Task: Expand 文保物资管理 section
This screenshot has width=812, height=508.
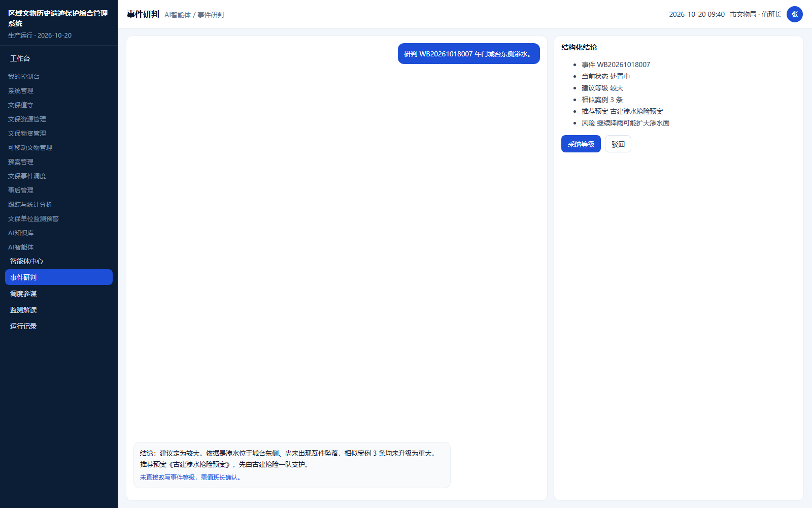Action: [27, 134]
